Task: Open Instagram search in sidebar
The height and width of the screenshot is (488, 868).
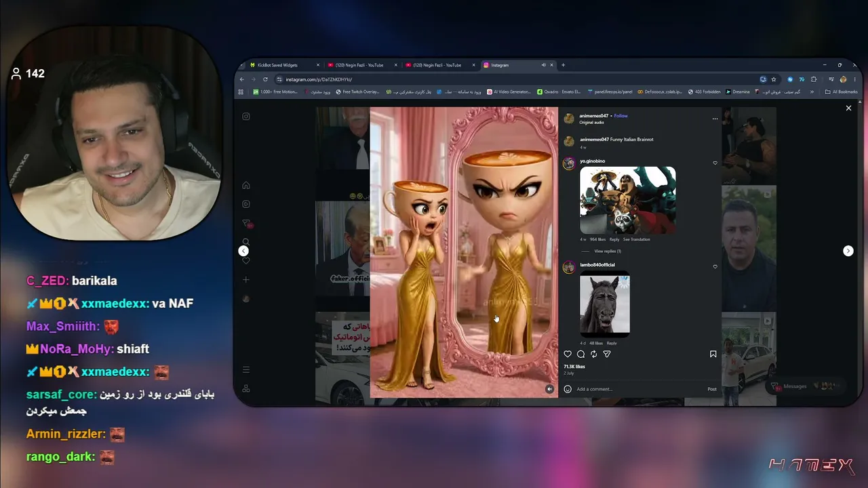Action: 246,242
